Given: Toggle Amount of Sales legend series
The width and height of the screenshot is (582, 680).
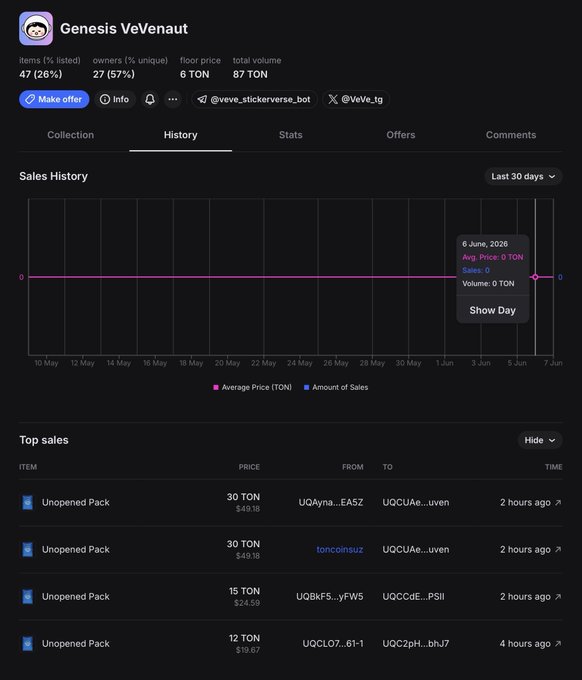Looking at the screenshot, I should pyautogui.click(x=336, y=387).
